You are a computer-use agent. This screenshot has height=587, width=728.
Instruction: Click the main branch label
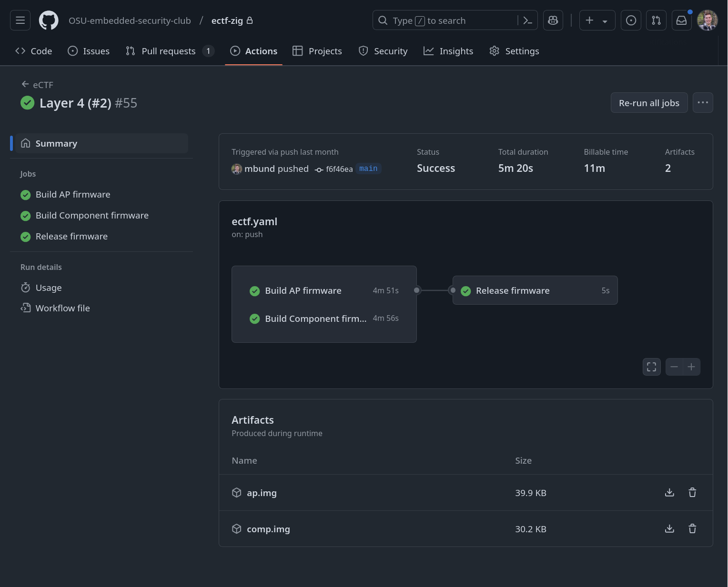click(x=368, y=169)
